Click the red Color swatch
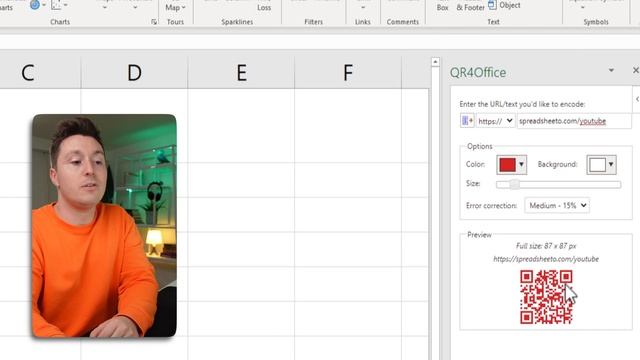 coord(507,164)
